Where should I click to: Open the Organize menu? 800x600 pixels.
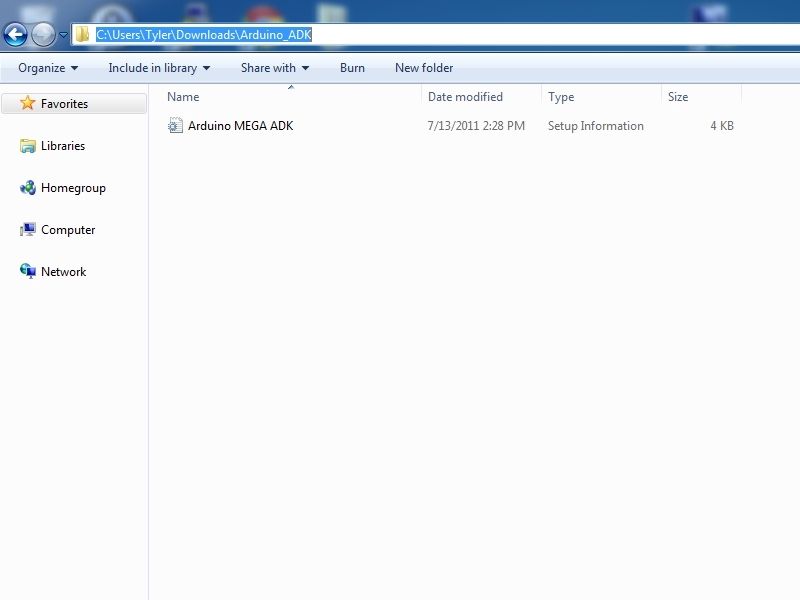coord(48,68)
